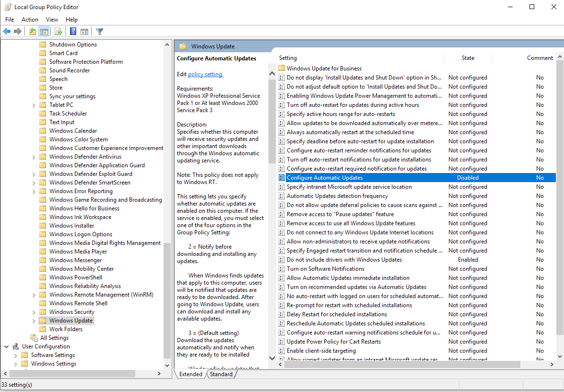This screenshot has width=564, height=392.
Task: Click the folder icon of Windows Update for Business
Action: (x=282, y=68)
